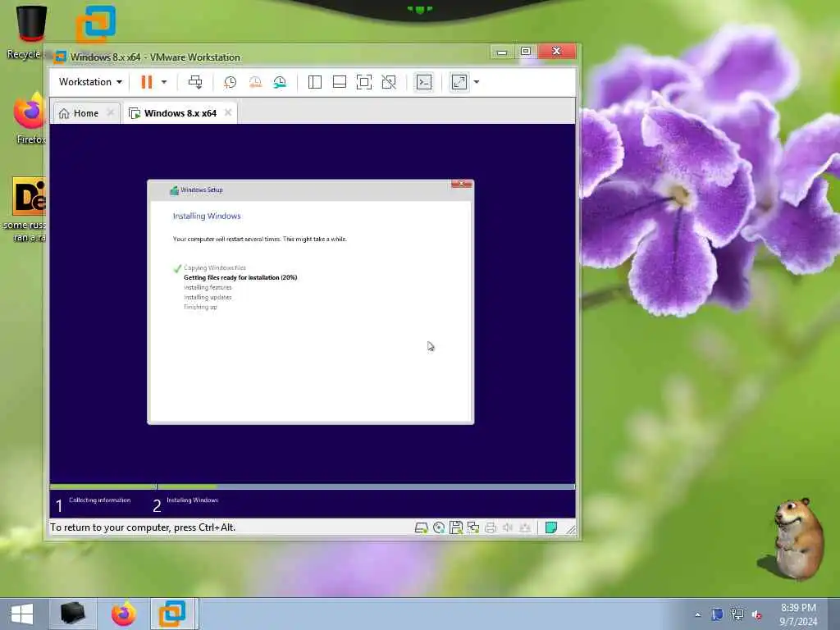Click the hard disk status icon

tap(421, 527)
